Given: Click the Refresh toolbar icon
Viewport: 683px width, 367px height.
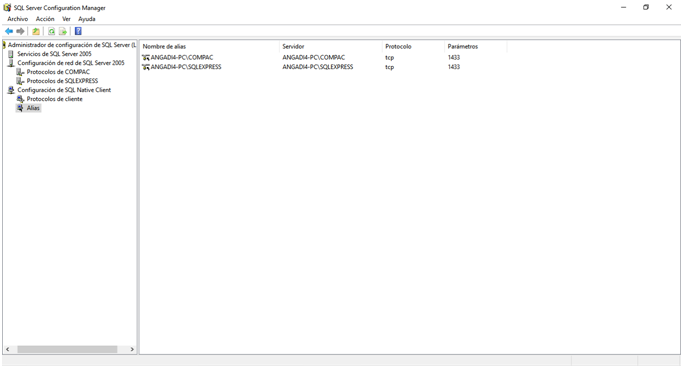Looking at the screenshot, I should [x=51, y=31].
